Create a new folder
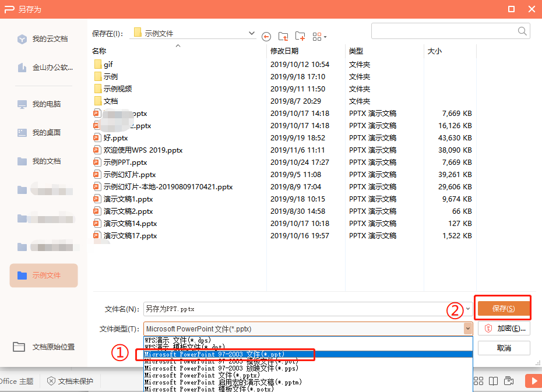The height and width of the screenshot is (392, 542). 300,36
